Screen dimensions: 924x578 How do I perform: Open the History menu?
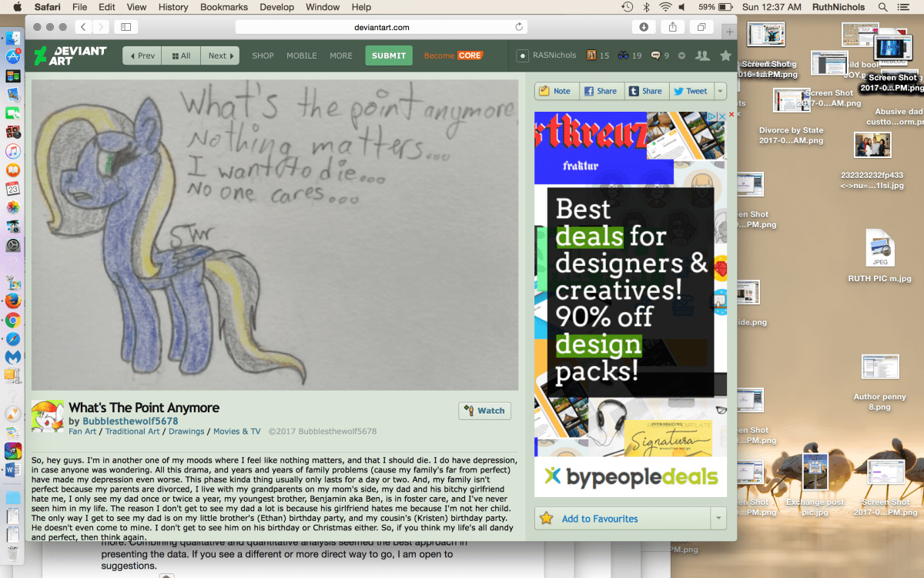coord(172,7)
